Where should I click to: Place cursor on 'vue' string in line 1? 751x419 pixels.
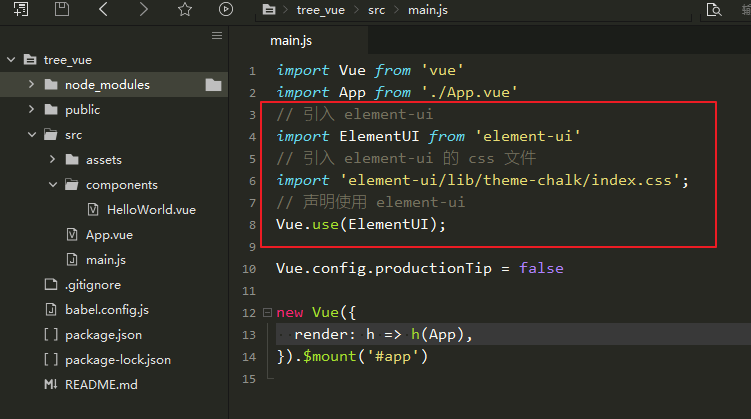pyautogui.click(x=443, y=70)
